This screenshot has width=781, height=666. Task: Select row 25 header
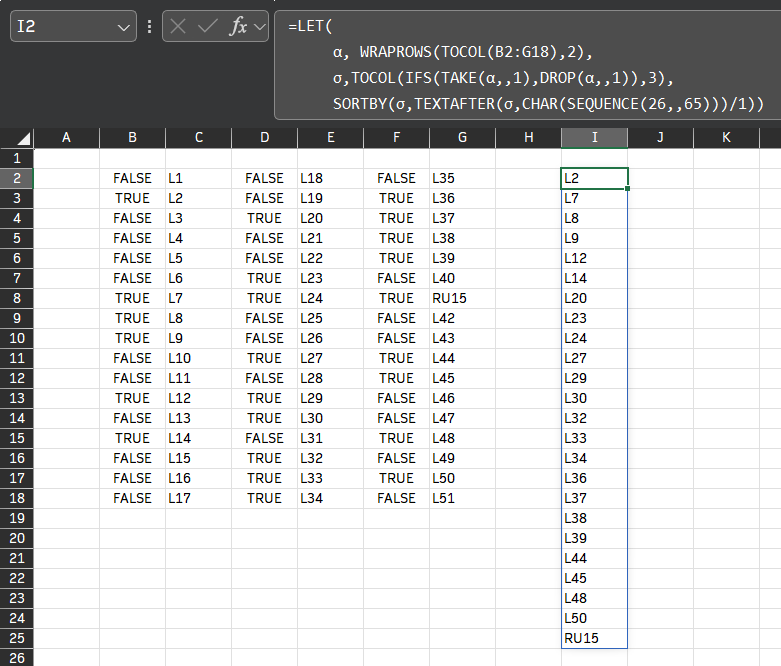(16, 638)
